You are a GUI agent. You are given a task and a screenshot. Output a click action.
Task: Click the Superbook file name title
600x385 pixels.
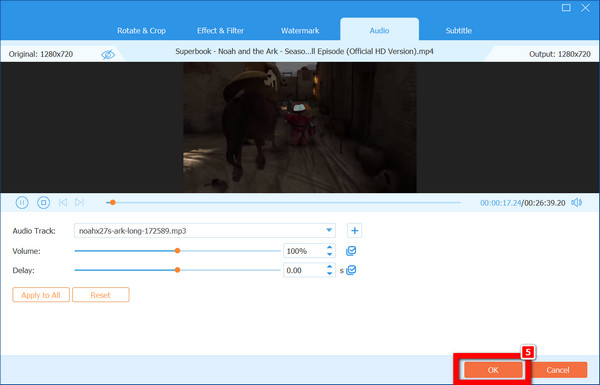304,51
